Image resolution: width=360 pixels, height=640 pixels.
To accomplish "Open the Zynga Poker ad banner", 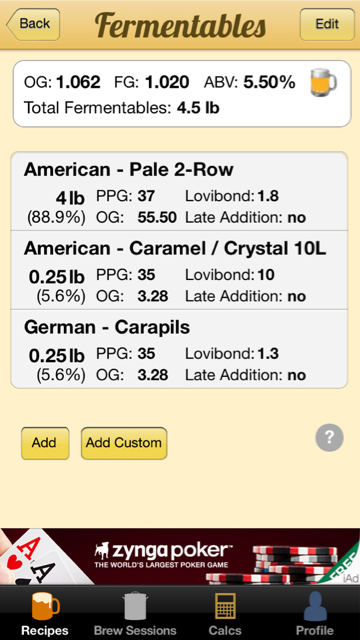I will pyautogui.click(x=180, y=556).
